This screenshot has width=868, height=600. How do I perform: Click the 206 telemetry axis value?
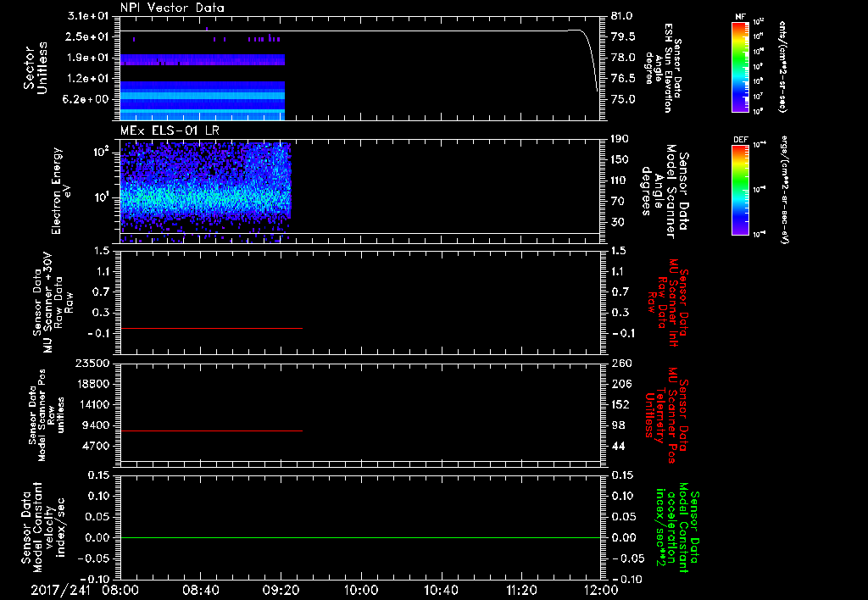coord(621,384)
